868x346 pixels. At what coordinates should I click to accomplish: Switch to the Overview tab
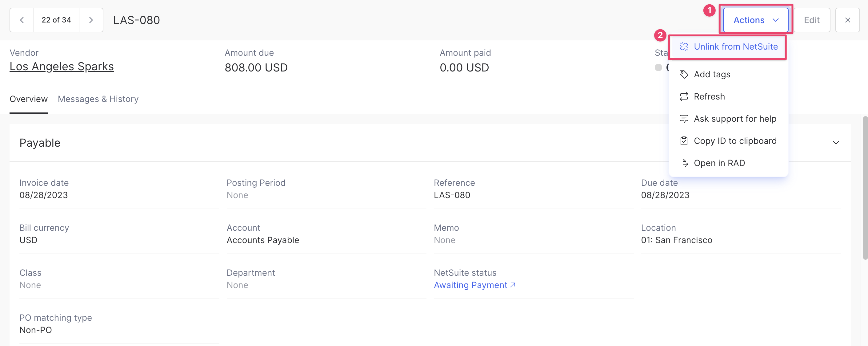[x=29, y=99]
